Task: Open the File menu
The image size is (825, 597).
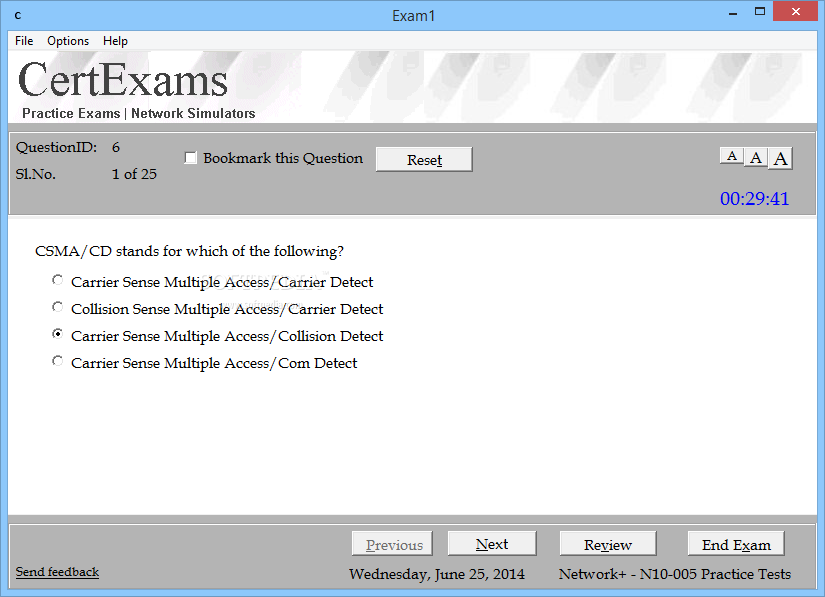Action: click(x=24, y=41)
